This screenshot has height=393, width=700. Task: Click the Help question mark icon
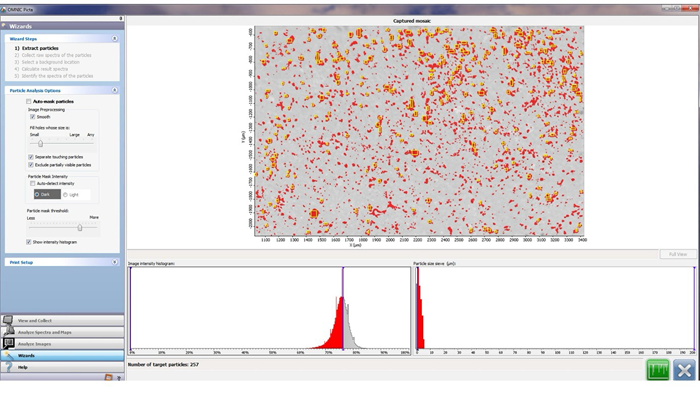click(8, 367)
